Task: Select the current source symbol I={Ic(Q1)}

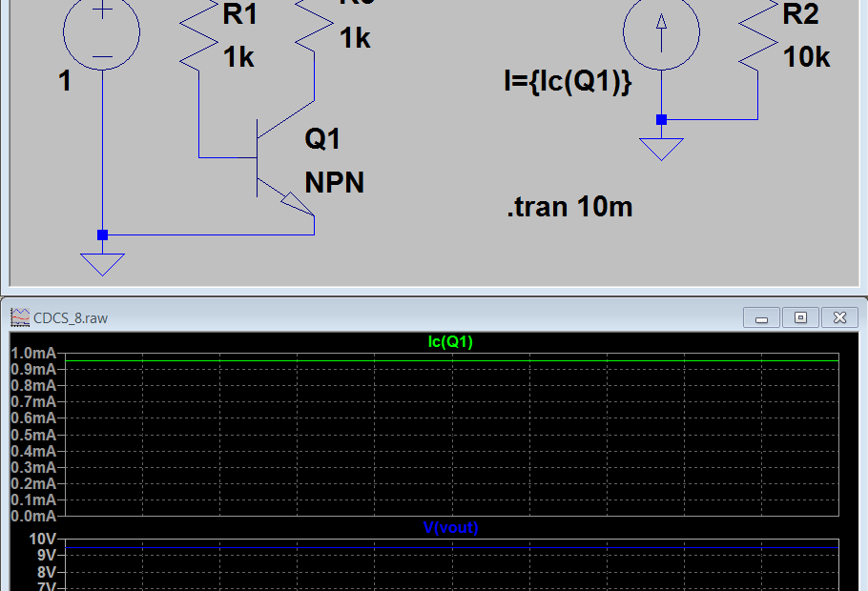Action: pos(662,32)
